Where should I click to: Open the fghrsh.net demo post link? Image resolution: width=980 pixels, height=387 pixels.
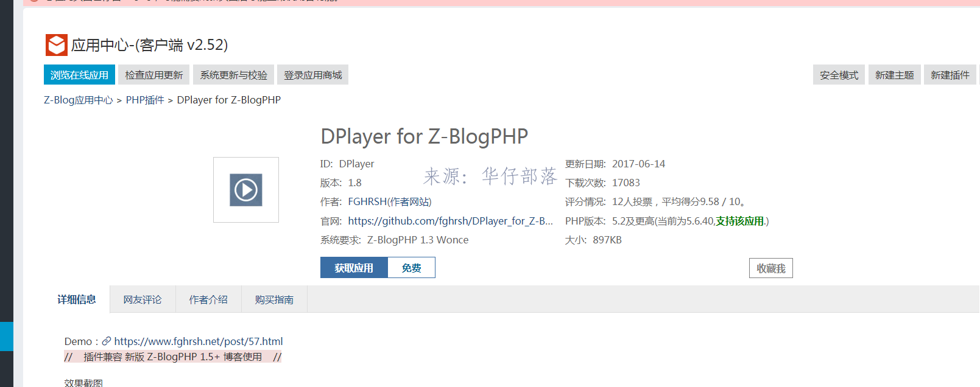pyautogui.click(x=199, y=341)
